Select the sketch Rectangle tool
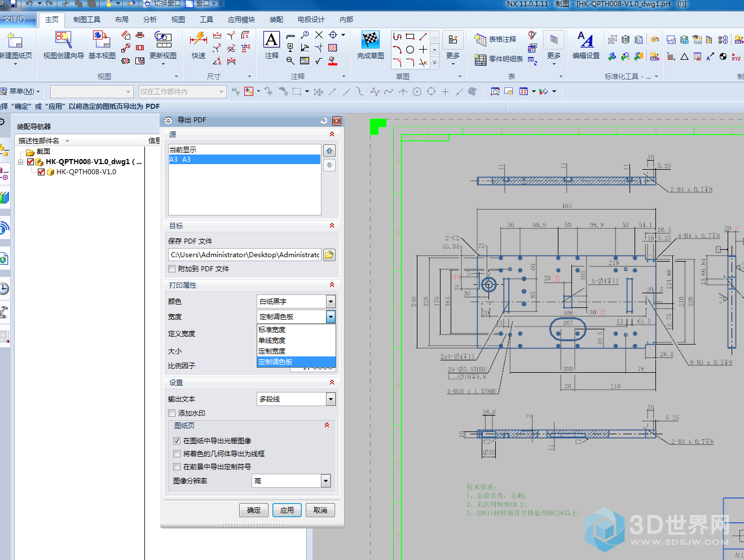Screen dimensions: 744x560 coord(410,36)
